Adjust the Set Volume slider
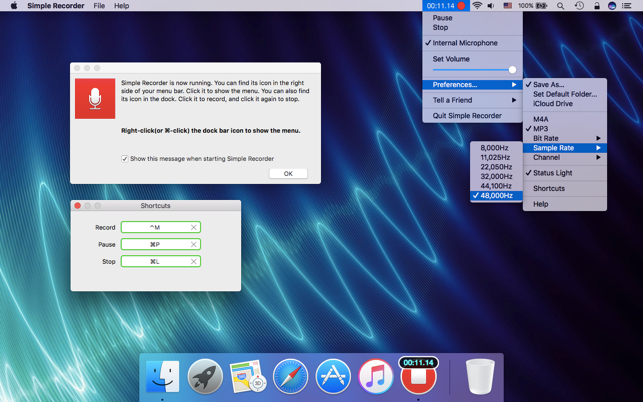This screenshot has width=643, height=402. [512, 70]
